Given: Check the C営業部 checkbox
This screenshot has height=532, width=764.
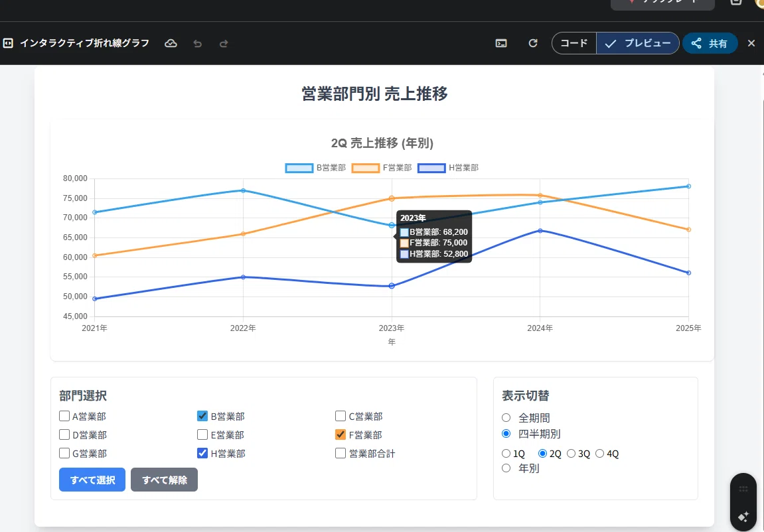Looking at the screenshot, I should pyautogui.click(x=341, y=416).
